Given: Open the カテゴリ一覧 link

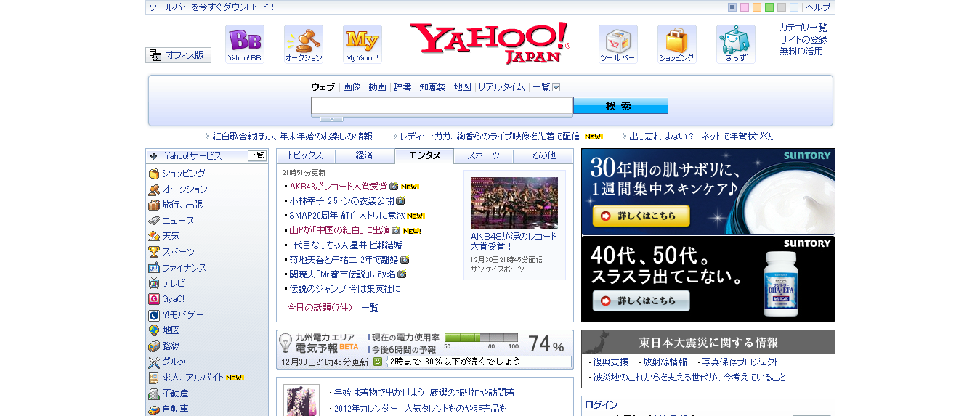Looking at the screenshot, I should tap(803, 28).
